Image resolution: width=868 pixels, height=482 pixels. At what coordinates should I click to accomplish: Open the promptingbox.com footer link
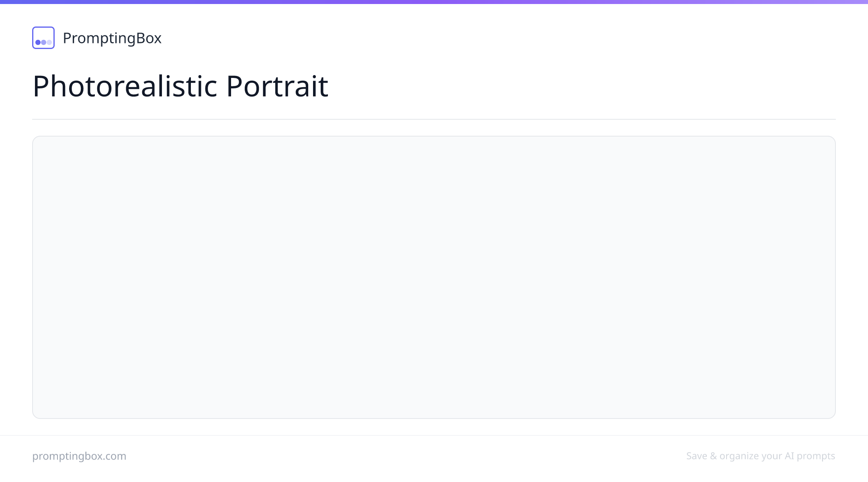coord(79,456)
